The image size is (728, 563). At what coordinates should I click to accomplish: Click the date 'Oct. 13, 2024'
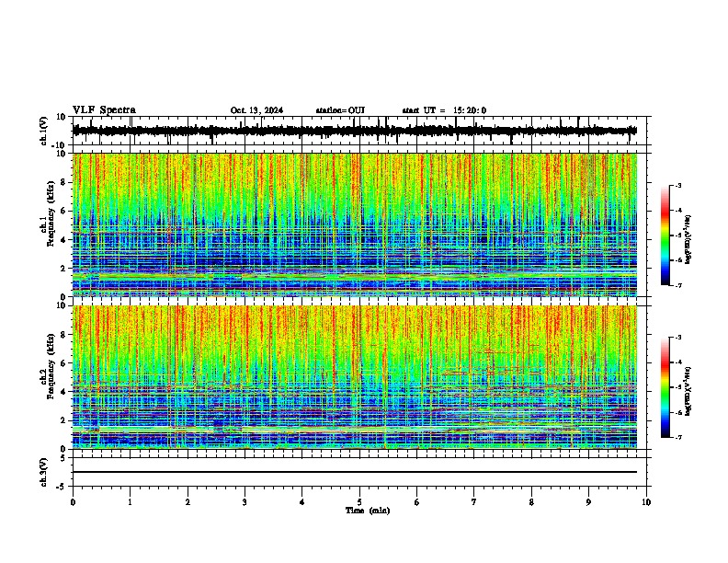coord(256,110)
